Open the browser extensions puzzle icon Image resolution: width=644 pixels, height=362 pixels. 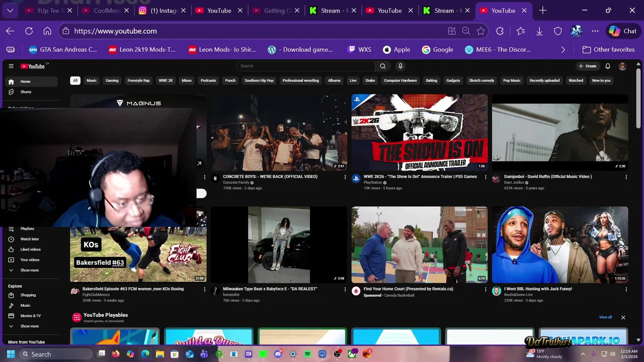point(500,31)
